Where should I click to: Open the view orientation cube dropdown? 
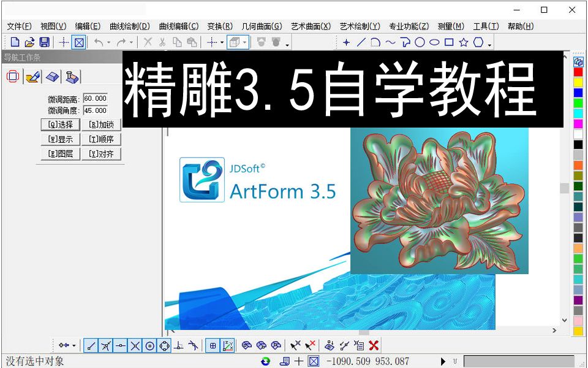point(243,42)
